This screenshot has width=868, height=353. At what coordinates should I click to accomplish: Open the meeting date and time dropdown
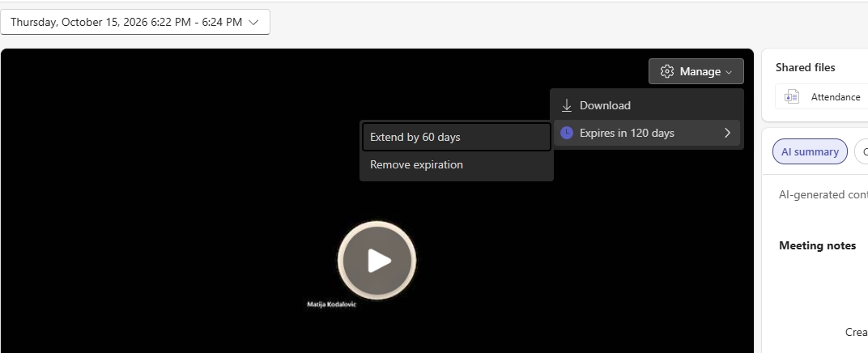pyautogui.click(x=135, y=22)
